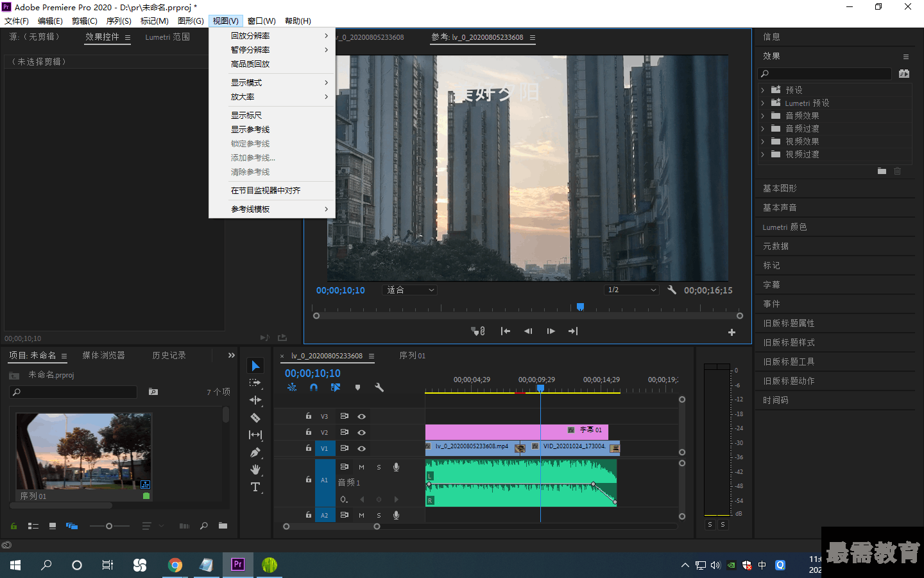Solo audio track A1

379,467
